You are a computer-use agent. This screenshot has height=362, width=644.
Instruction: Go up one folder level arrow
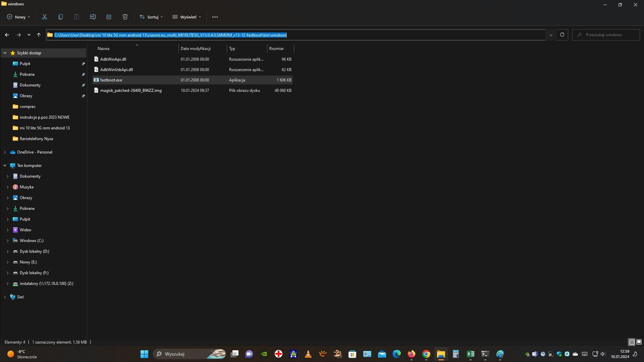39,35
